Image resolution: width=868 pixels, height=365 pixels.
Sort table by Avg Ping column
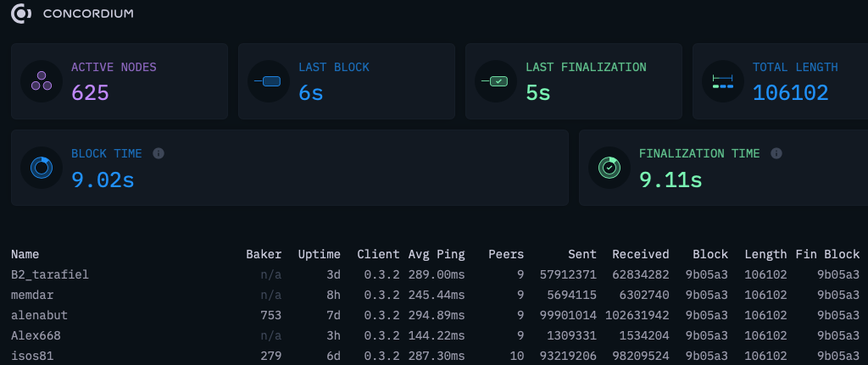(x=437, y=254)
